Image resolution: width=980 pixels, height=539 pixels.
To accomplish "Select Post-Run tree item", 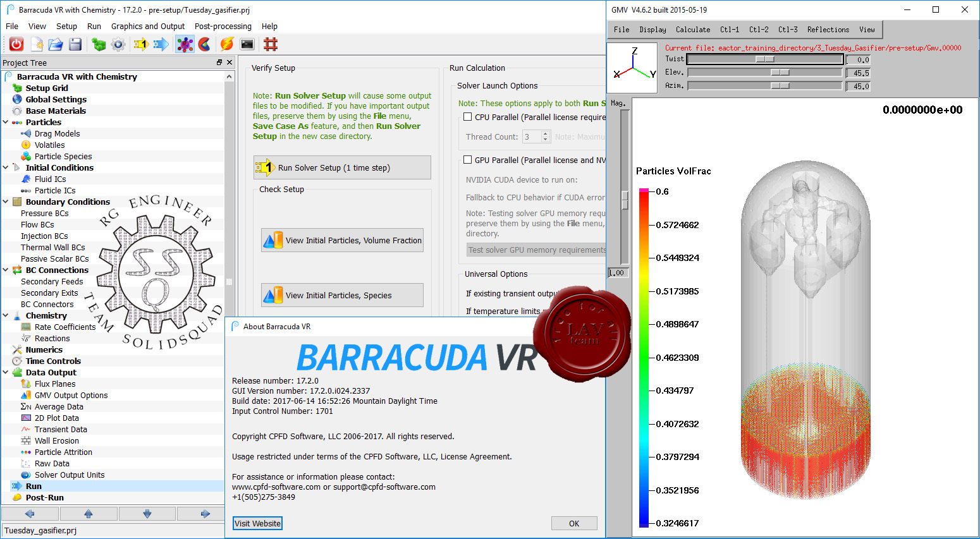I will (x=44, y=497).
